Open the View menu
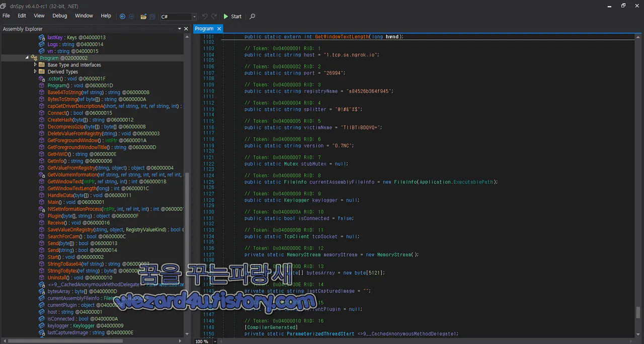Image resolution: width=644 pixels, height=344 pixels. tap(39, 16)
